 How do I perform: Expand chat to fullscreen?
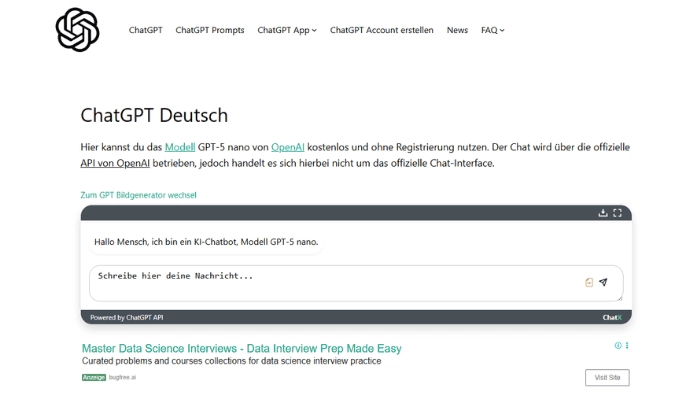pyautogui.click(x=617, y=213)
